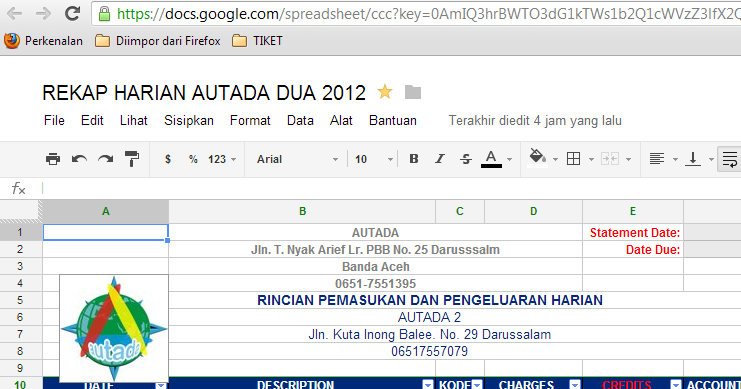
Task: Open the DATE column filter dropdown
Action: (x=161, y=386)
